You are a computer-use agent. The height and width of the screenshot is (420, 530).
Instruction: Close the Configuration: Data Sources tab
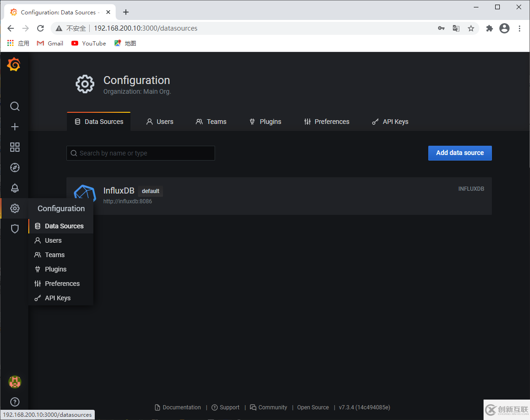pyautogui.click(x=108, y=12)
